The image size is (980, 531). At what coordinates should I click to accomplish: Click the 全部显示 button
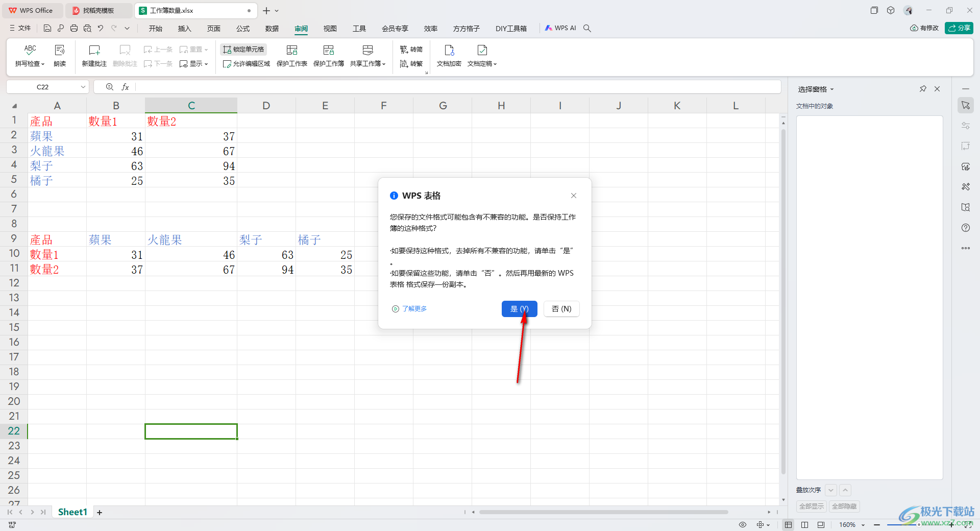pos(812,506)
